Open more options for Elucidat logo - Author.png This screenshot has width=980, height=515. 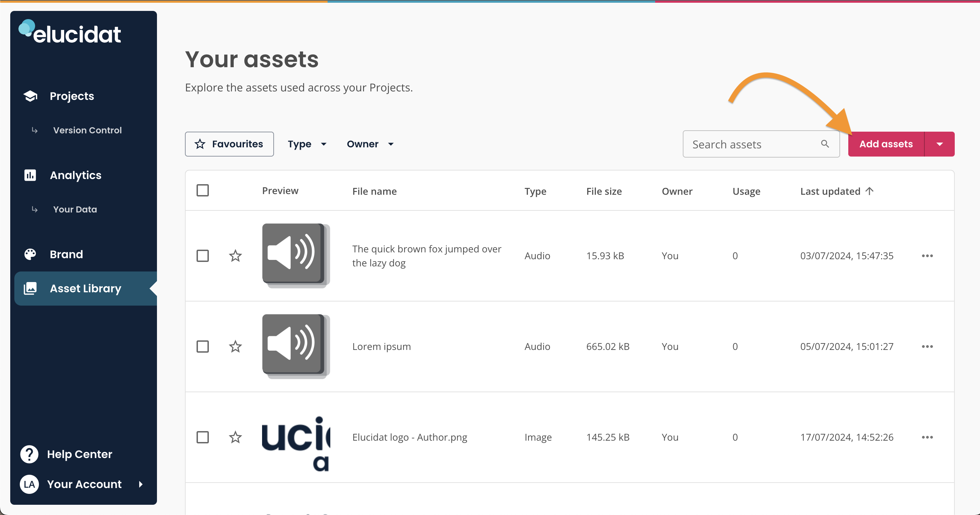click(x=927, y=437)
